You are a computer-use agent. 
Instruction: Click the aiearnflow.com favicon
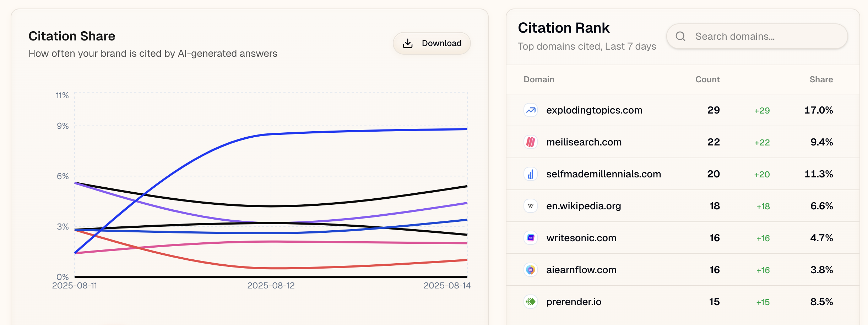pyautogui.click(x=531, y=270)
